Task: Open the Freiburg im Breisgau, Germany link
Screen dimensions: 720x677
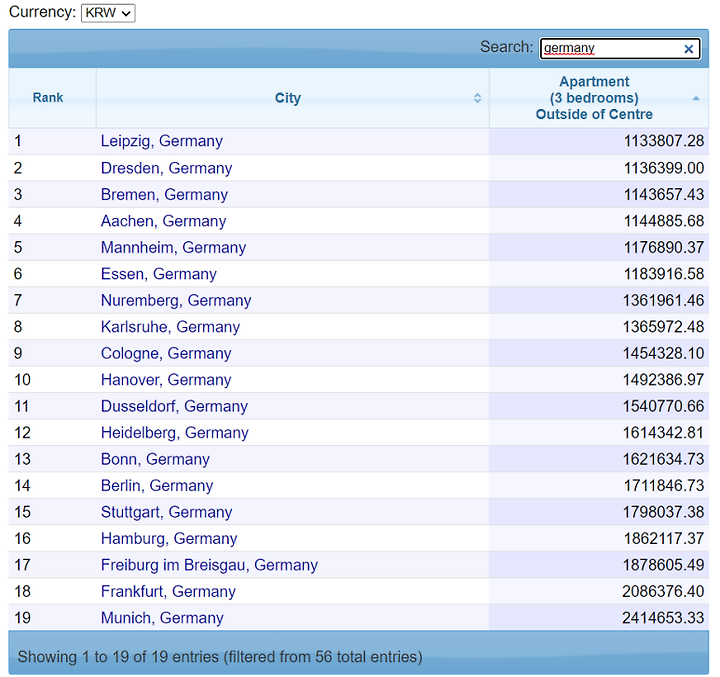Action: (x=209, y=565)
